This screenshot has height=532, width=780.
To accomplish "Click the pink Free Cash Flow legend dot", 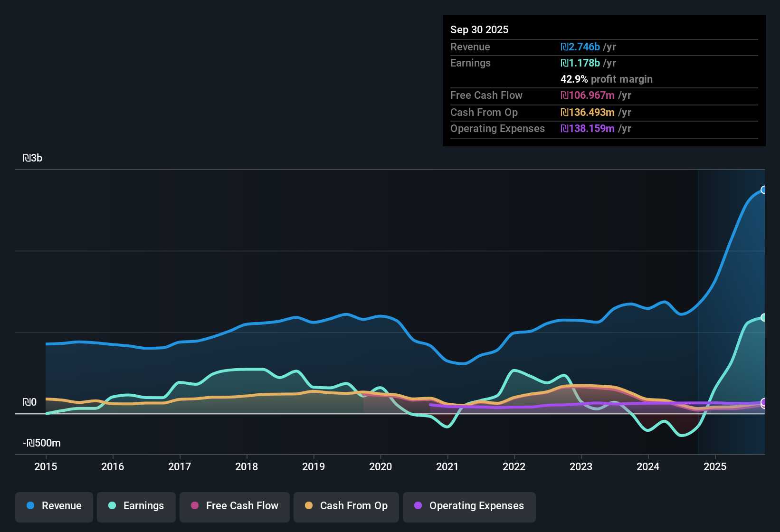I will pos(195,506).
